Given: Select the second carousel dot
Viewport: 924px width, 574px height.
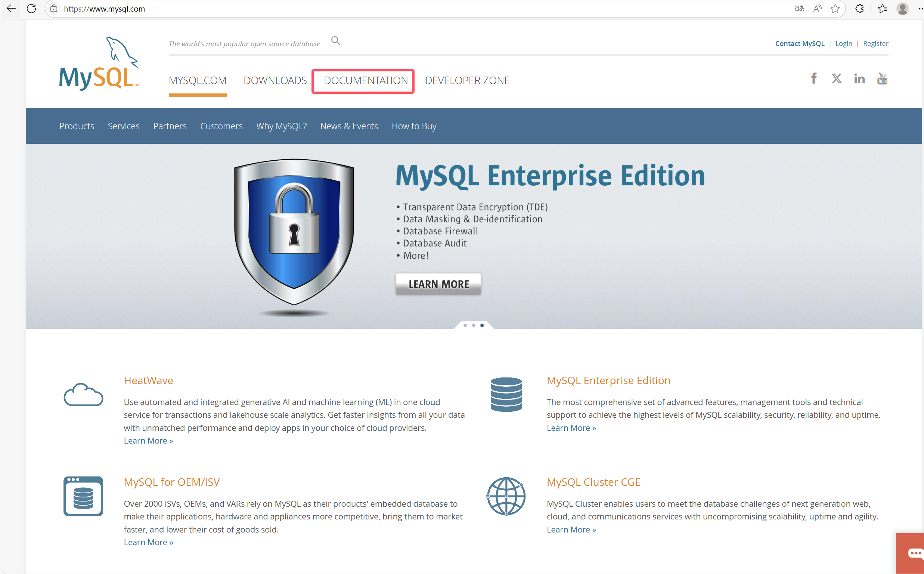Looking at the screenshot, I should click(x=473, y=325).
